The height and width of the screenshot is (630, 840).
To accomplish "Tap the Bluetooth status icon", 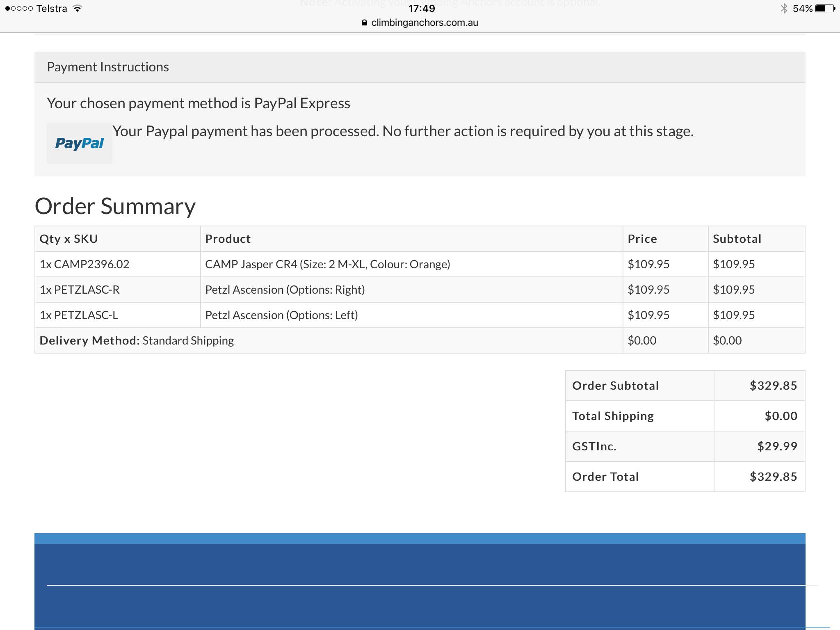I will pos(784,9).
